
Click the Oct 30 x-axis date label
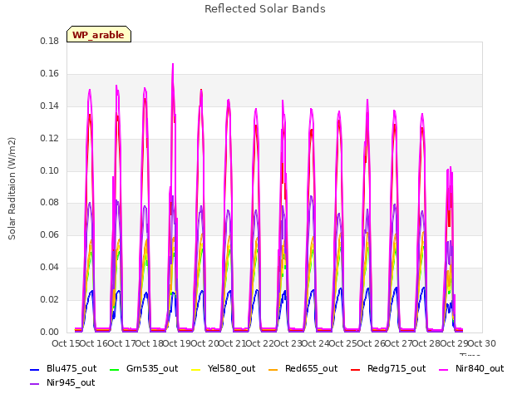[482, 343]
